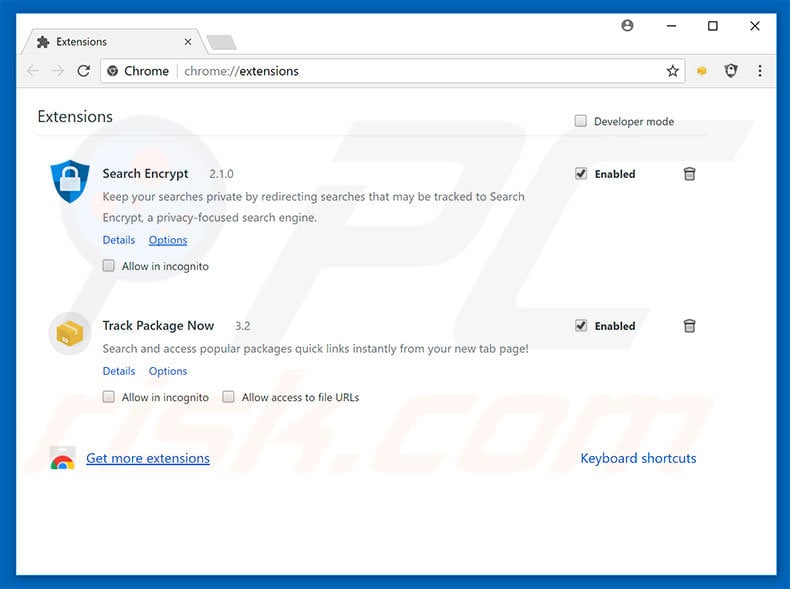Open the Search Encrypt shield toolbar icon
Screen dimensions: 790x589
[x=731, y=71]
